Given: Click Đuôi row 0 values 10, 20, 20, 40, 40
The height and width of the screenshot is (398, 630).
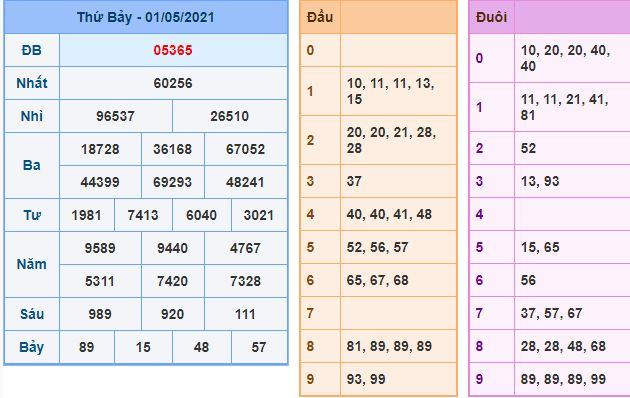Looking at the screenshot, I should (565, 58).
